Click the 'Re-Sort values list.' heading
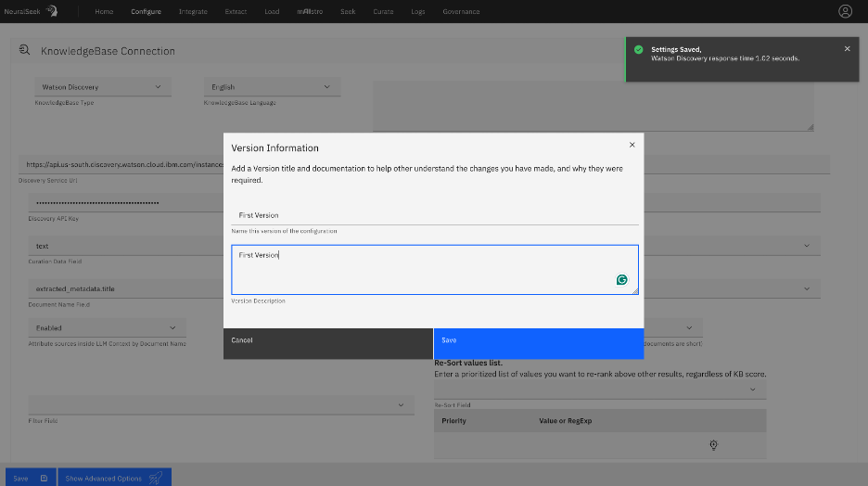Image resolution: width=868 pixels, height=486 pixels. click(468, 363)
